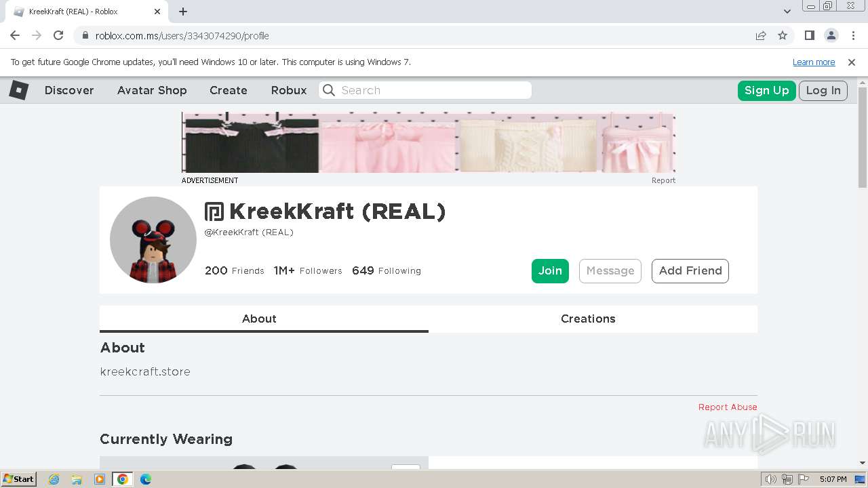Open the Chrome side panel icon
The image size is (868, 488).
(x=810, y=35)
